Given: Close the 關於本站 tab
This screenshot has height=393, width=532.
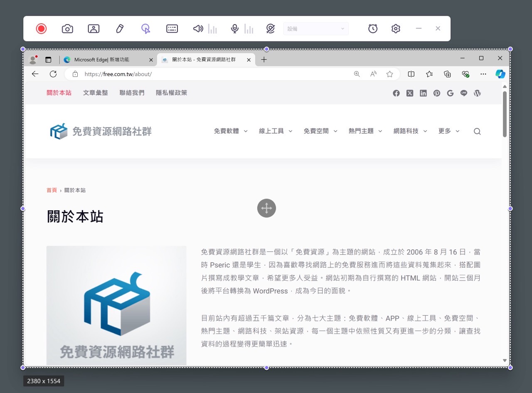Looking at the screenshot, I should [249, 60].
